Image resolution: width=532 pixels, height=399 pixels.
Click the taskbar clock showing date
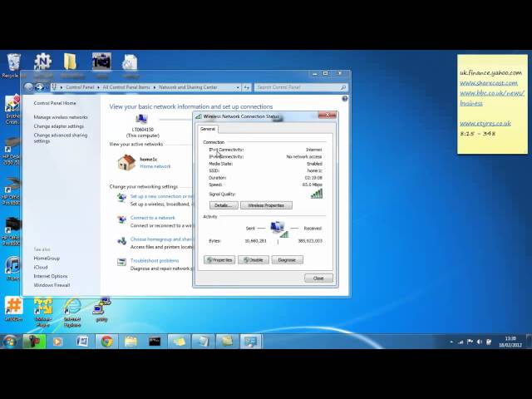(x=510, y=342)
